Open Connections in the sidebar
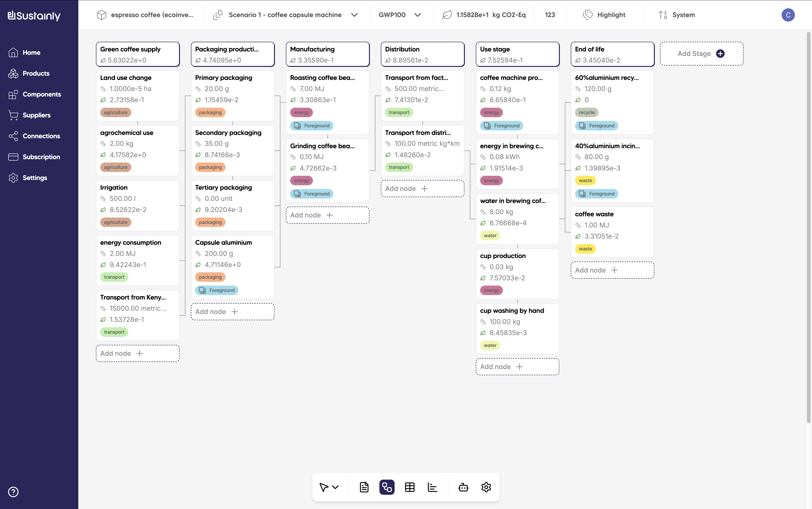The width and height of the screenshot is (812, 509). [41, 136]
